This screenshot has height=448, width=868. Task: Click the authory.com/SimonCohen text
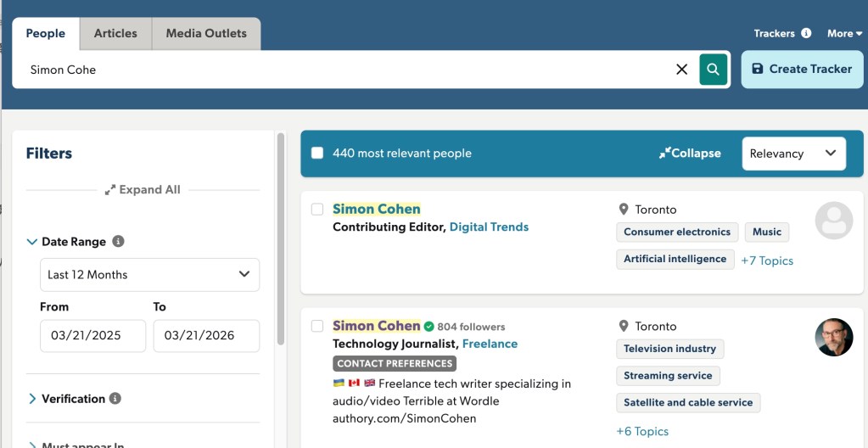(404, 418)
